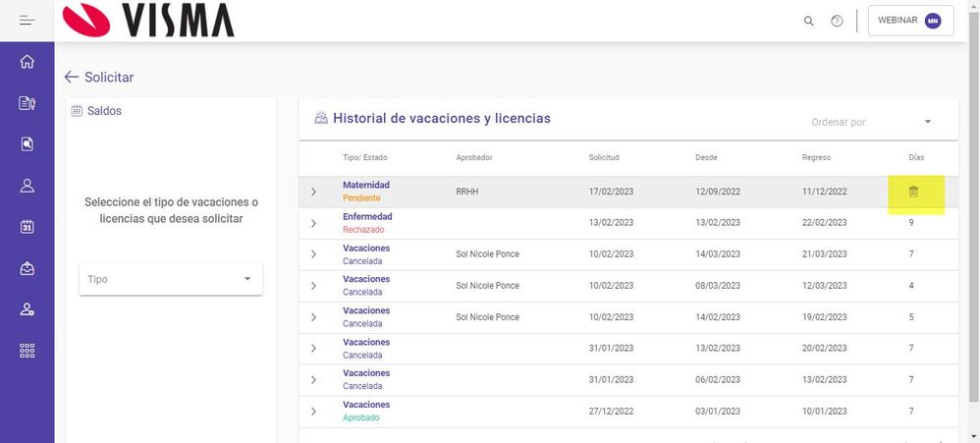
Task: Click the Enfermedad type label
Action: point(367,216)
